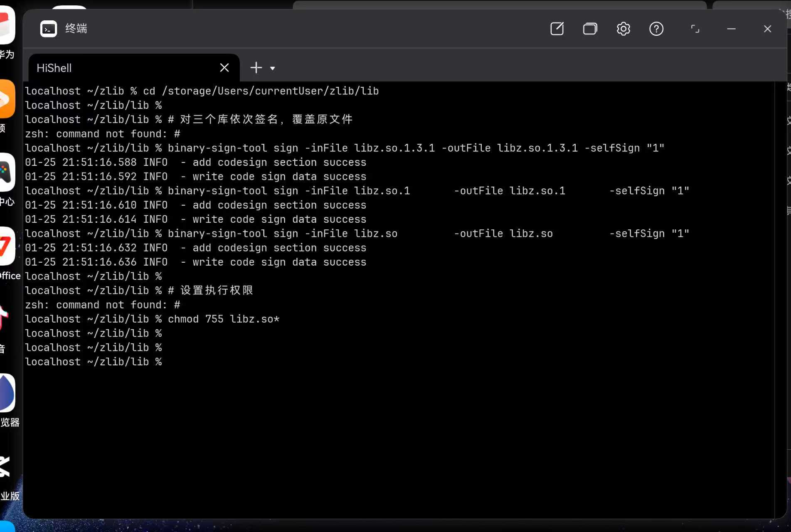The width and height of the screenshot is (791, 532).
Task: Click the "21:51:16.610 INFO" add codesign line
Action: pyautogui.click(x=196, y=205)
